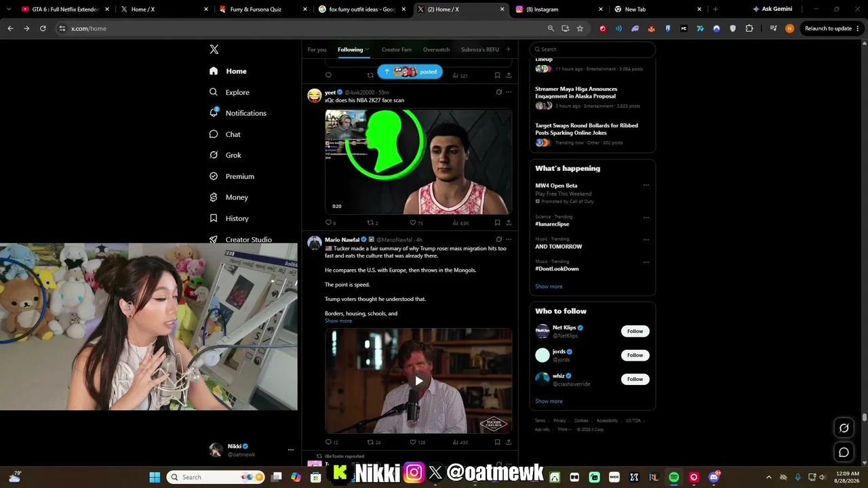Open Explore in the X sidebar
The height and width of the screenshot is (488, 868).
click(230, 92)
